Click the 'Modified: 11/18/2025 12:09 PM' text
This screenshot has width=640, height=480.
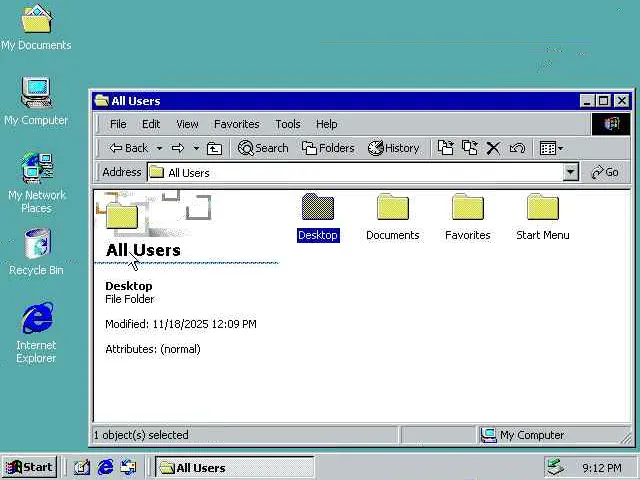[x=181, y=324]
